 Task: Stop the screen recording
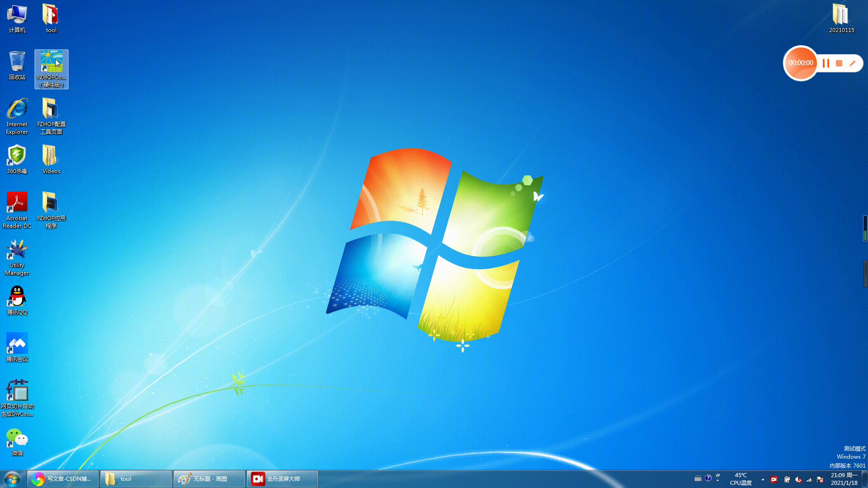[839, 63]
